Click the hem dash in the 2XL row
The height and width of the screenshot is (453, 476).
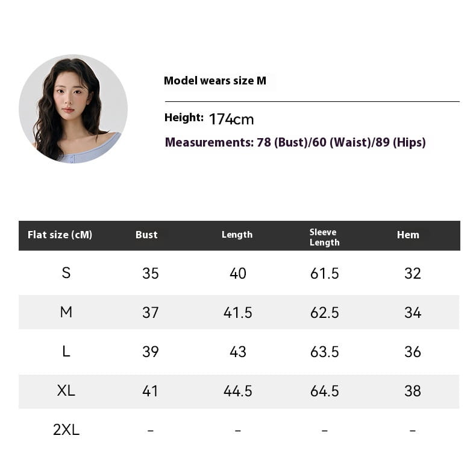point(413,431)
